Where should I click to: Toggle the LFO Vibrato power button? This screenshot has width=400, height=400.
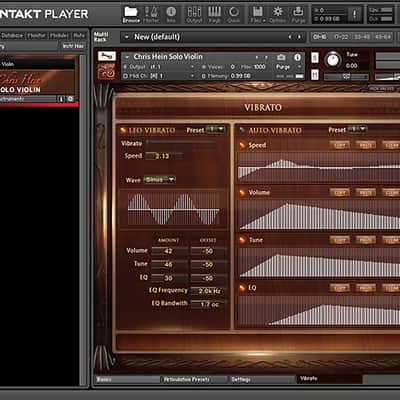click(x=123, y=130)
